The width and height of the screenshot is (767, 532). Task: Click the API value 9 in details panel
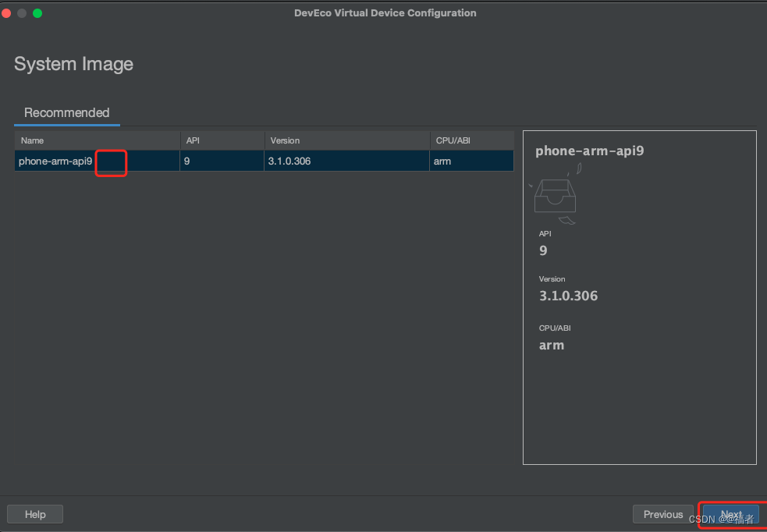click(x=543, y=251)
